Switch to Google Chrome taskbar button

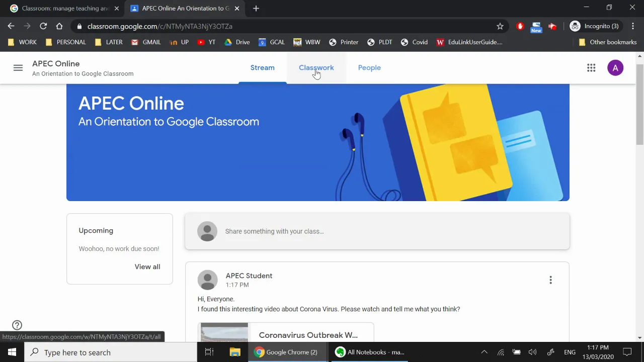point(286,352)
